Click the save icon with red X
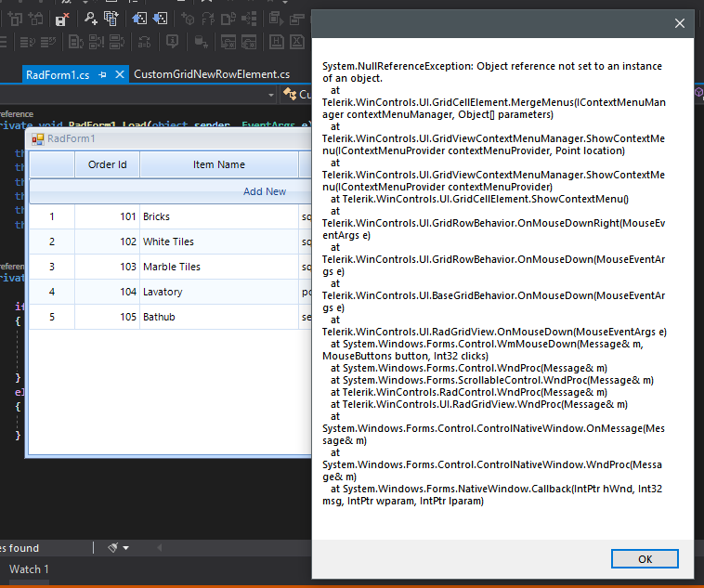Viewport: 704px width, 588px height. (62, 19)
